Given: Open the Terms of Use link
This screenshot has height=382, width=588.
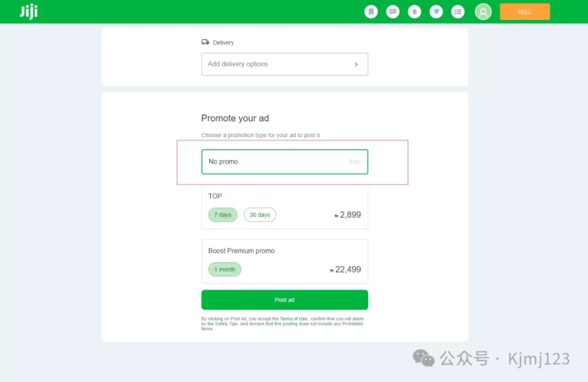Looking at the screenshot, I should click(x=293, y=319).
